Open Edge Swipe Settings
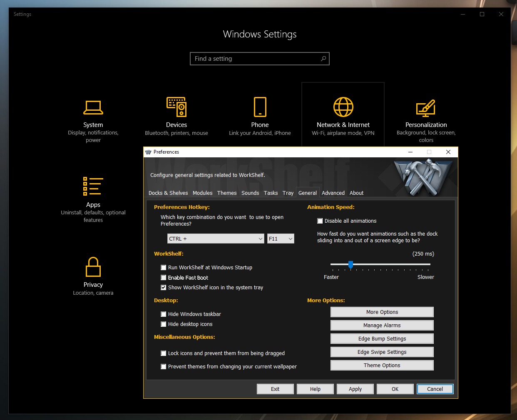 tap(382, 352)
